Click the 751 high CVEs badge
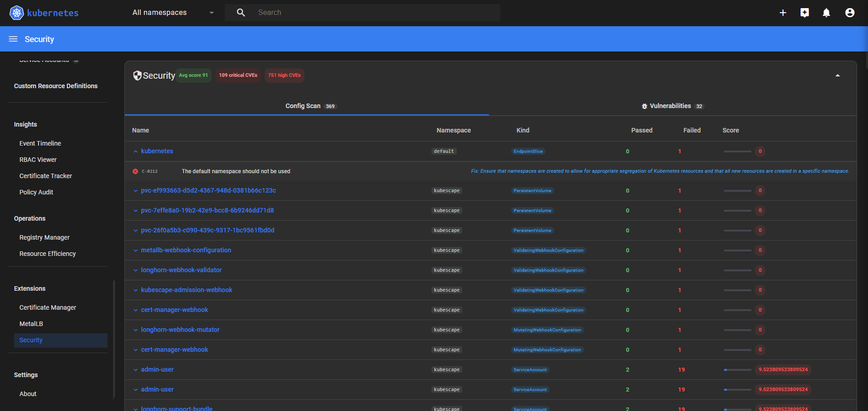This screenshot has height=411, width=868. (284, 75)
